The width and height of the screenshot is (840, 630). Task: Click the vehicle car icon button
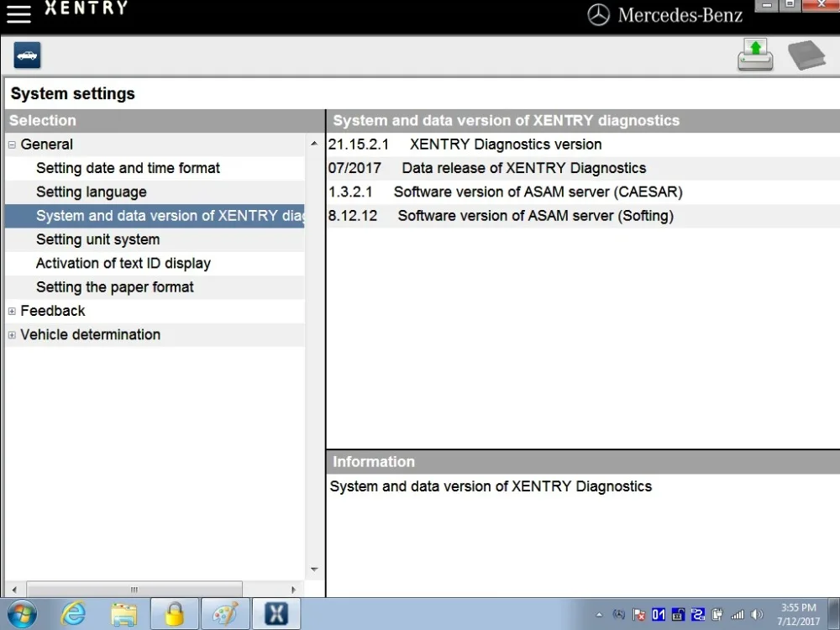click(28, 55)
